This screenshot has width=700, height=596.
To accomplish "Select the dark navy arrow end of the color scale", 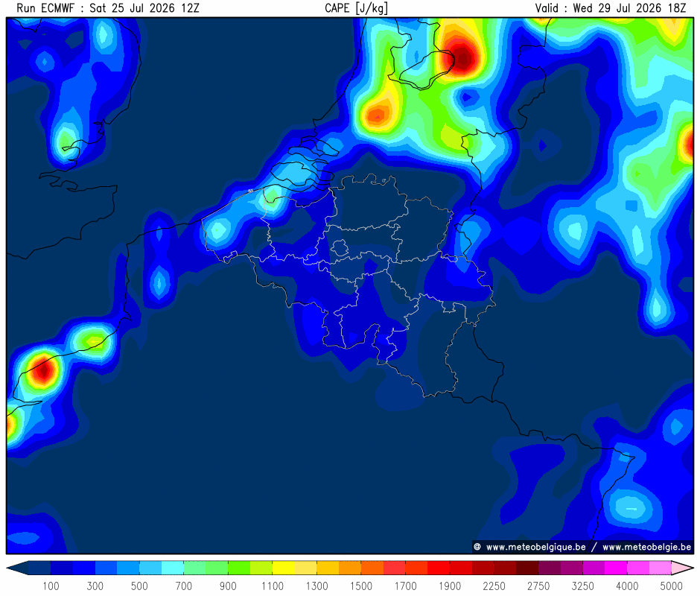I will (18, 568).
